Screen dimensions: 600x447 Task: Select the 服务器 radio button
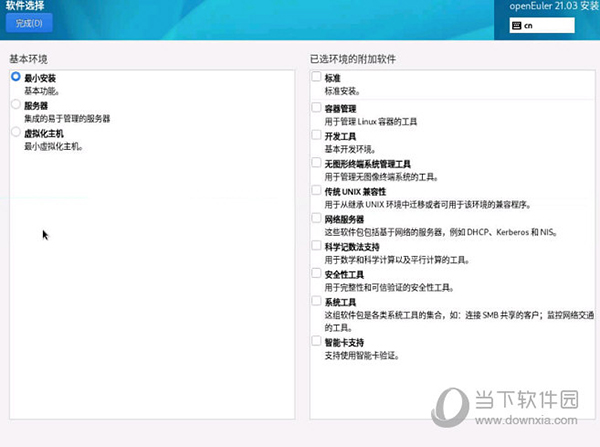click(x=16, y=104)
